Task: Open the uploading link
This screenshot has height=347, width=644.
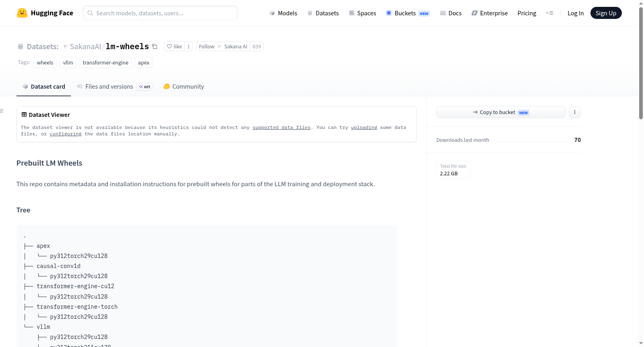Action: pos(364,127)
